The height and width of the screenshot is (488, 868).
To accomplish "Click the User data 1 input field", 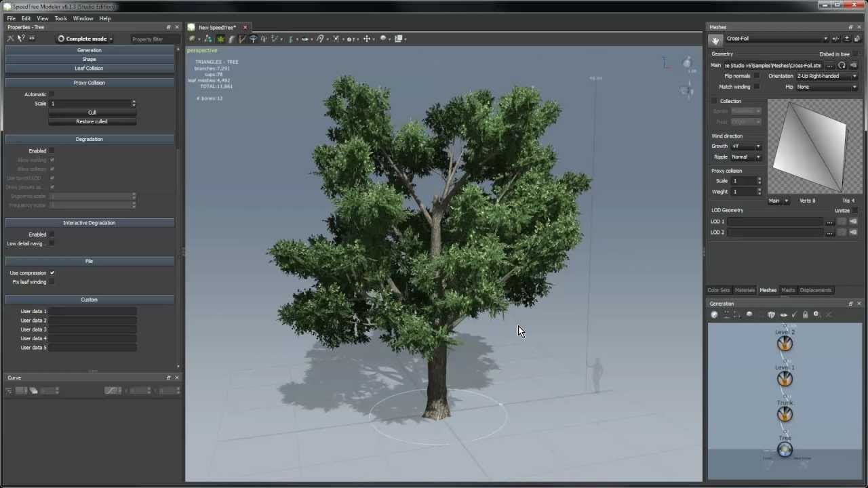I will tap(92, 311).
